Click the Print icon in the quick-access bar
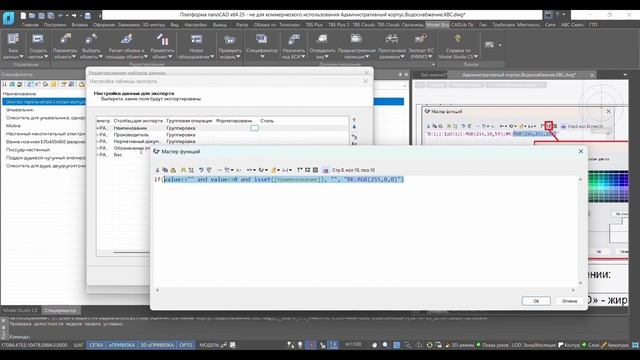The height and width of the screenshot is (360, 640). (88, 16)
